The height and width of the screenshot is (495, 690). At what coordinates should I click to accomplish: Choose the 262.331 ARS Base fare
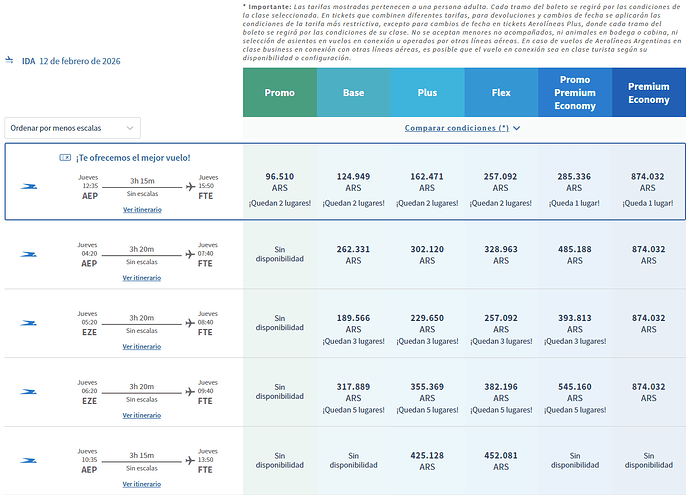(x=353, y=254)
